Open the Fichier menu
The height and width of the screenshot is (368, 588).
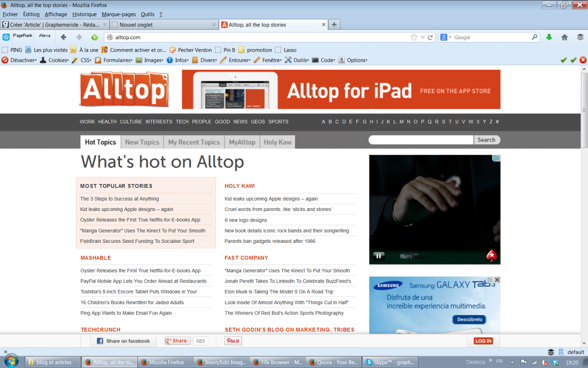coord(10,14)
